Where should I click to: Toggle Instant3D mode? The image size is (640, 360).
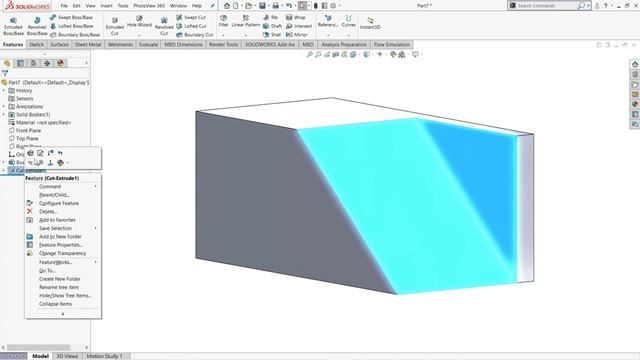[x=370, y=23]
